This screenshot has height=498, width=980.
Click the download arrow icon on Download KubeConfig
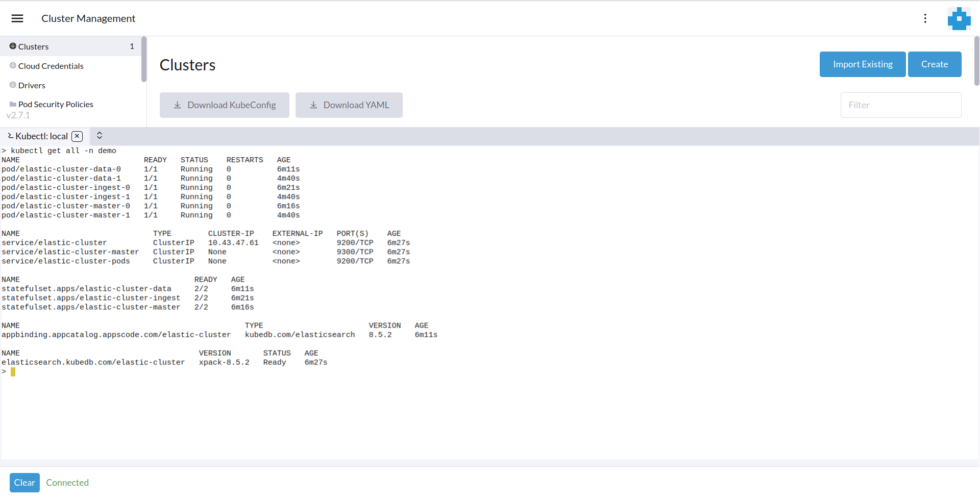point(177,105)
